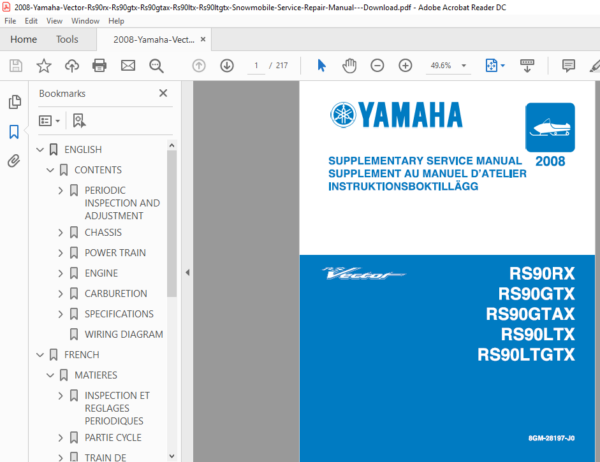Screen dimensions: 600x462
Task: Switch to the Tools tab
Action: click(x=67, y=39)
